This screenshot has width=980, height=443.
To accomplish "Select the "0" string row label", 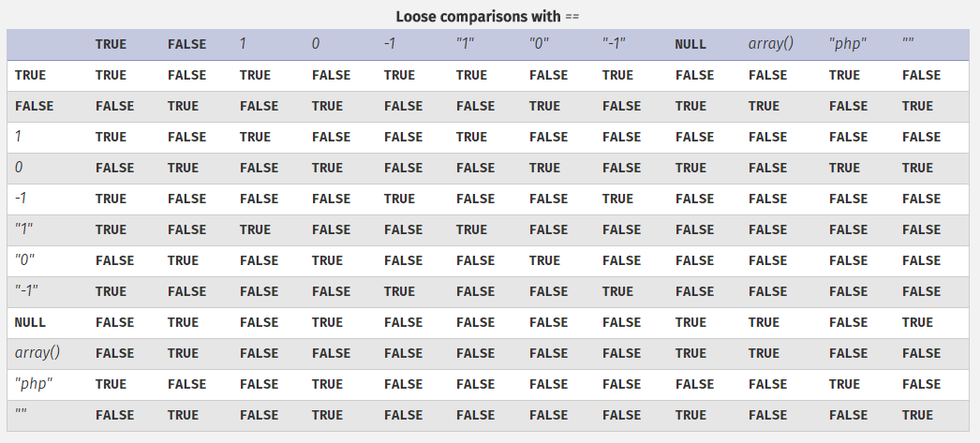I will coord(25,260).
